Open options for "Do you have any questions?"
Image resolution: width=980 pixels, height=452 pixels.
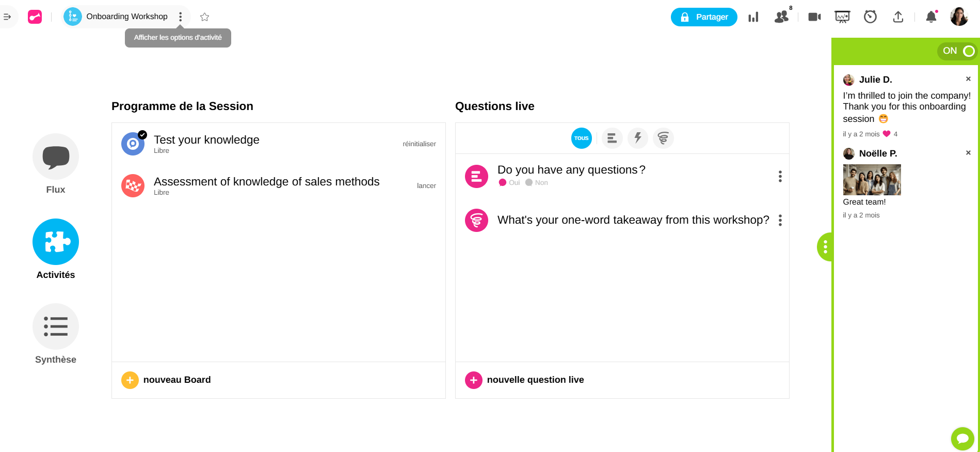point(780,177)
